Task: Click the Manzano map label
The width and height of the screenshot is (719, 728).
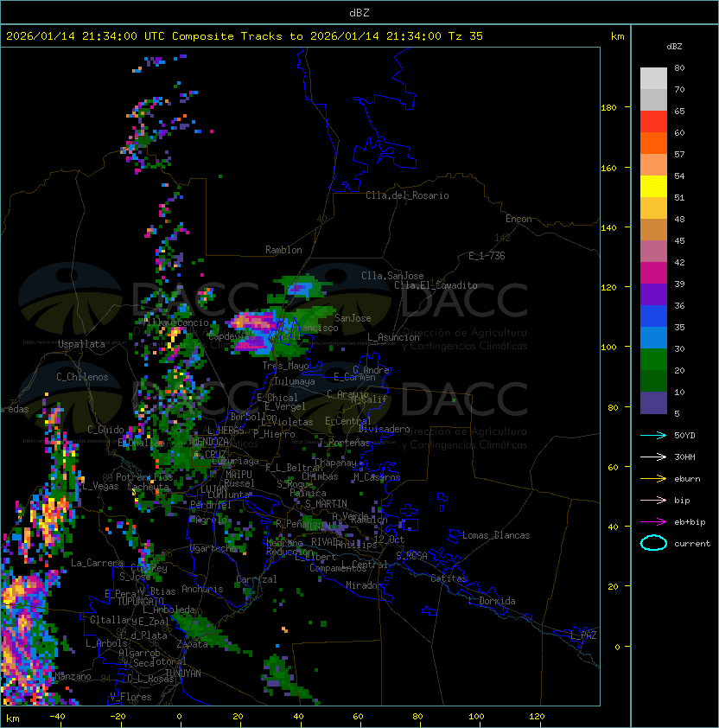Action: (x=73, y=676)
